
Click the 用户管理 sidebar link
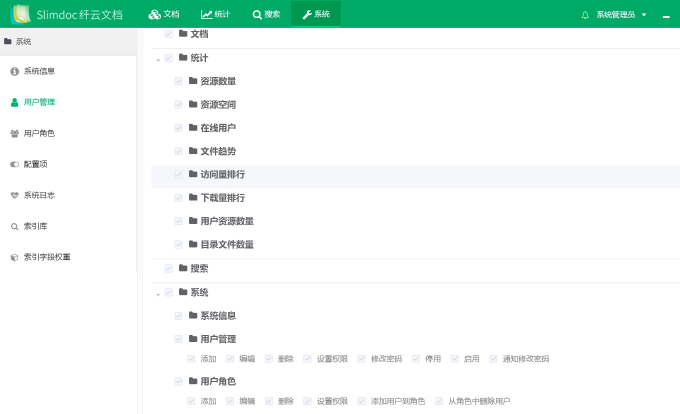pyautogui.click(x=39, y=102)
